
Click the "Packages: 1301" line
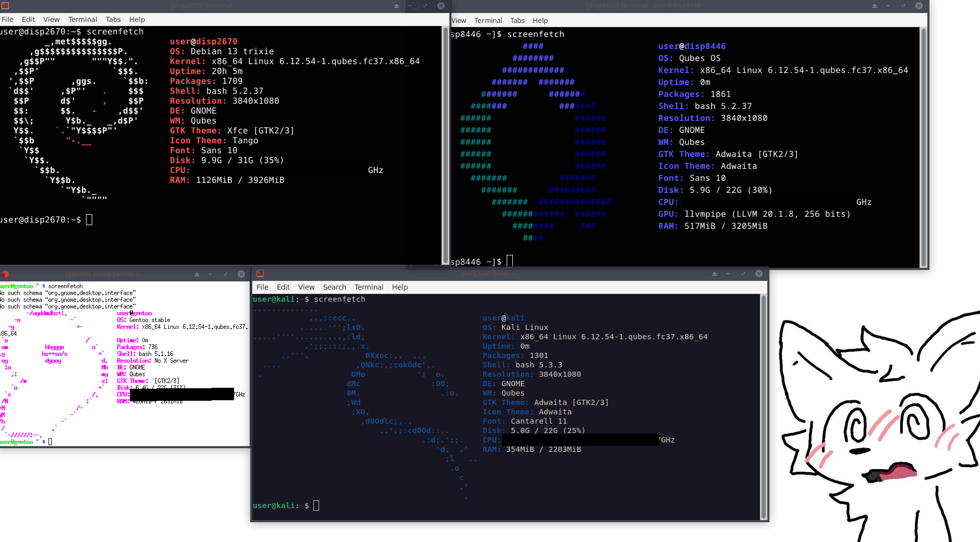(515, 355)
